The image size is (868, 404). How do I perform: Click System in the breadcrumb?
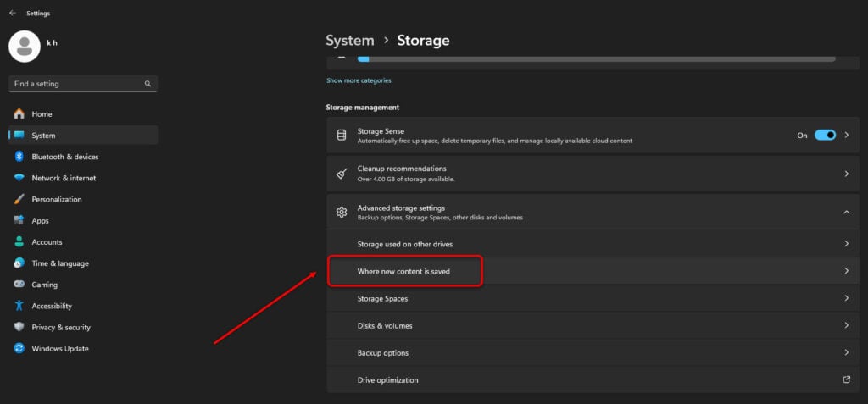coord(350,41)
